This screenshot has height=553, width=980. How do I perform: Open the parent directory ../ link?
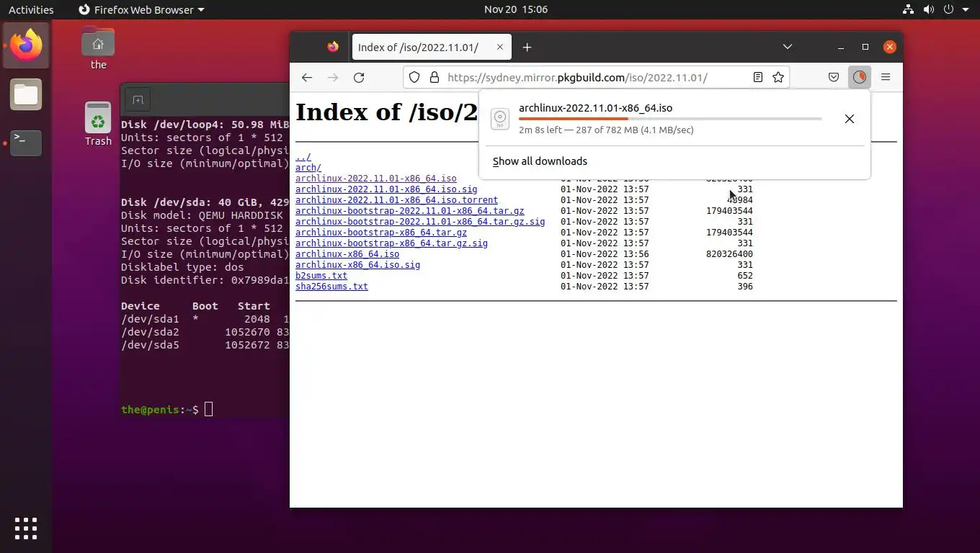pos(303,156)
